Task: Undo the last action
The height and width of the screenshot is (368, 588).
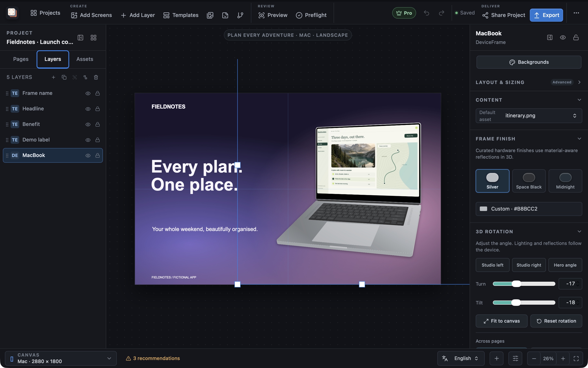Action: (x=427, y=13)
